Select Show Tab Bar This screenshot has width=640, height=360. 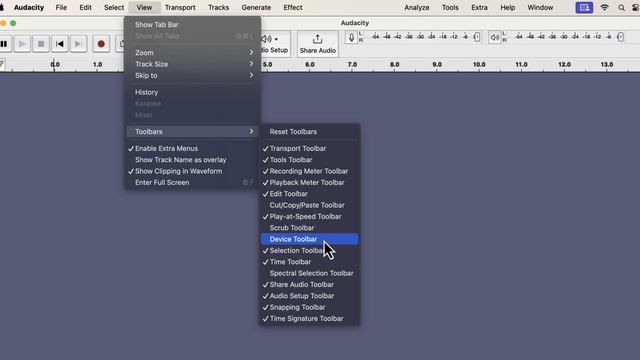click(x=192, y=24)
